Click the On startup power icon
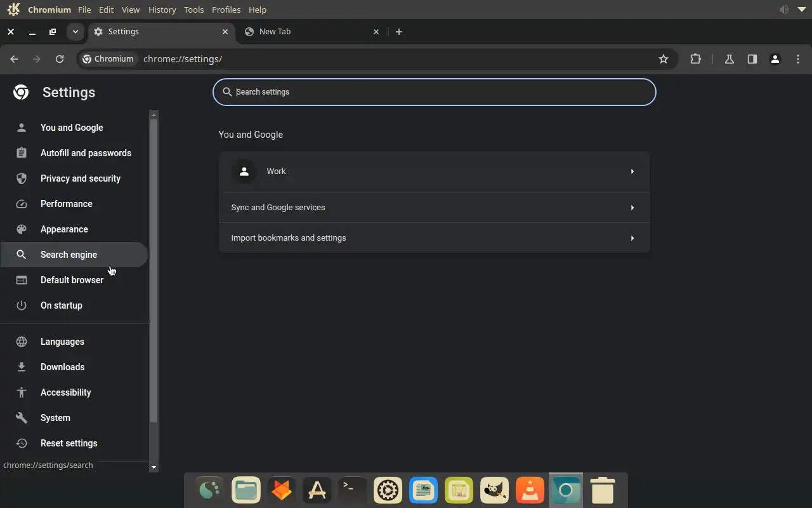 [22, 305]
